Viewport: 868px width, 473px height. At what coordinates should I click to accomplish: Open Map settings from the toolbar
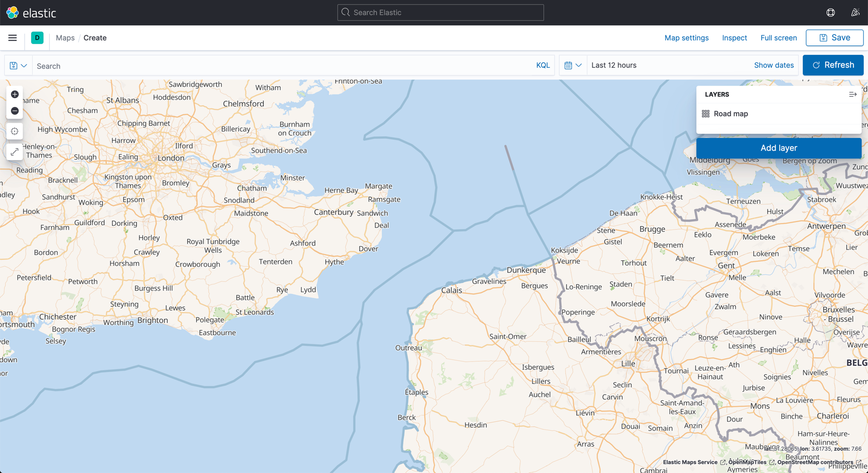[x=686, y=38]
